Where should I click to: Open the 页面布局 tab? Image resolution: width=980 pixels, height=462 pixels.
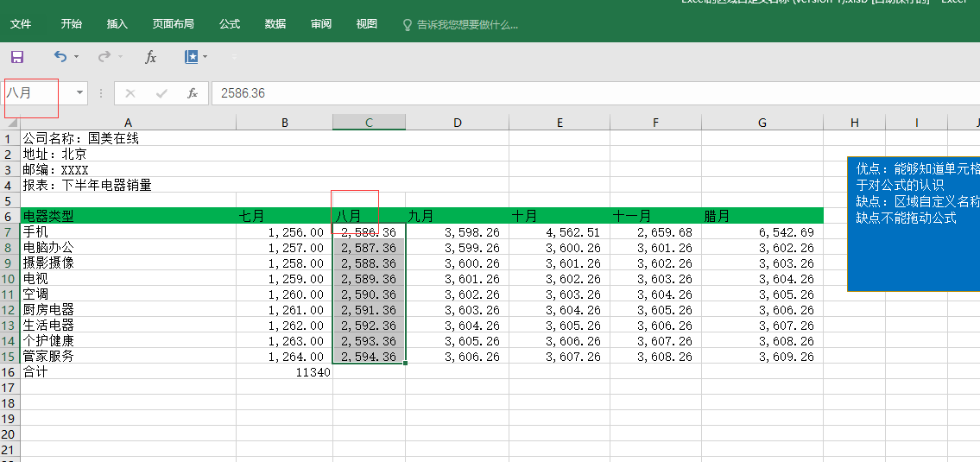pos(174,24)
